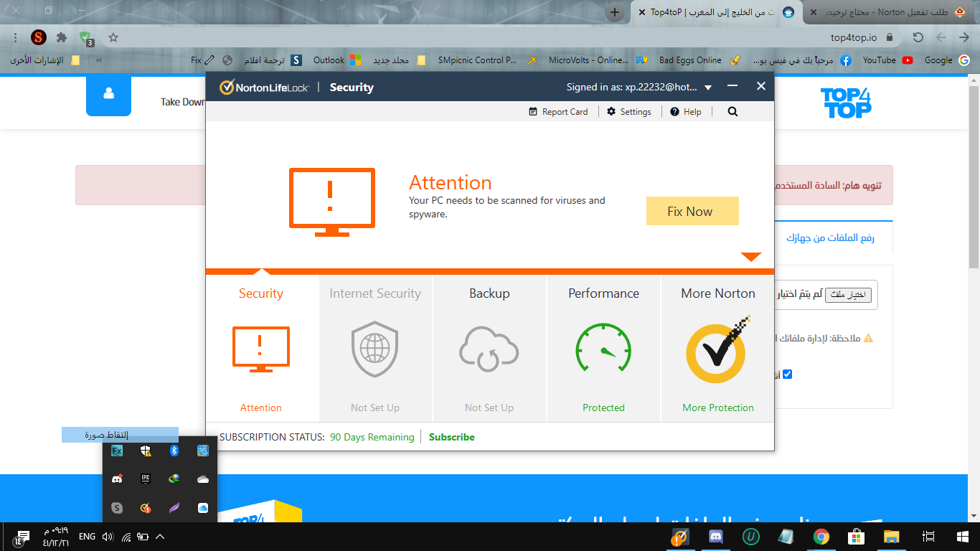The width and height of the screenshot is (980, 551).
Task: Open Norton Settings
Action: click(x=629, y=111)
